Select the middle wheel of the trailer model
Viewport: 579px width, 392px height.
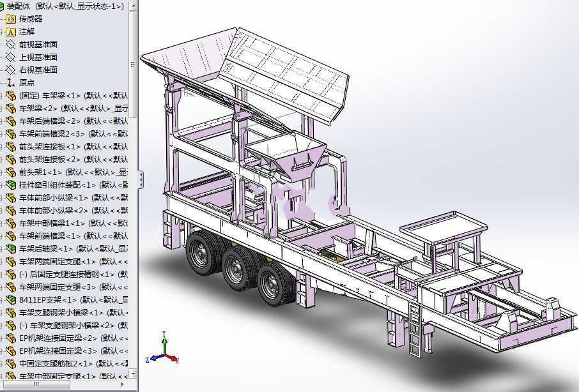(x=236, y=269)
